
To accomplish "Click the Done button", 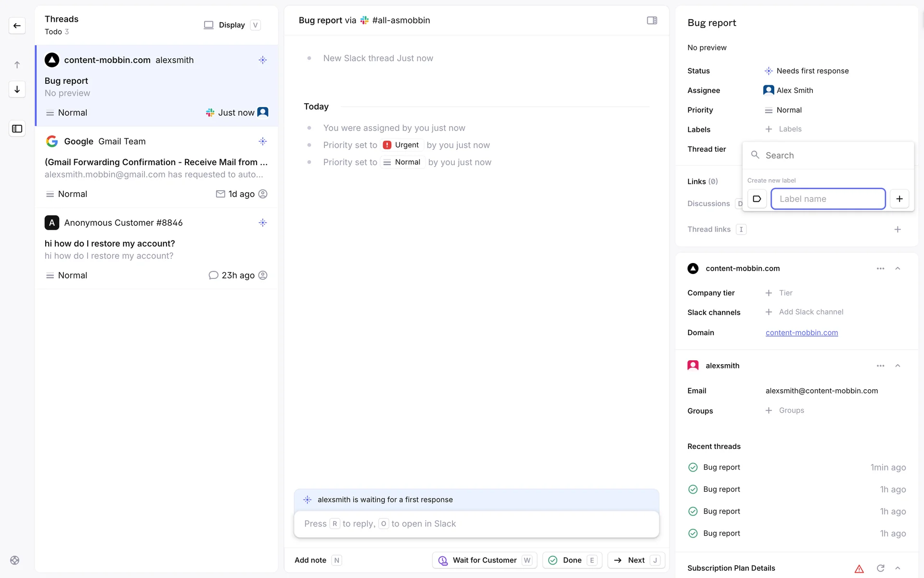I will tap(572, 560).
